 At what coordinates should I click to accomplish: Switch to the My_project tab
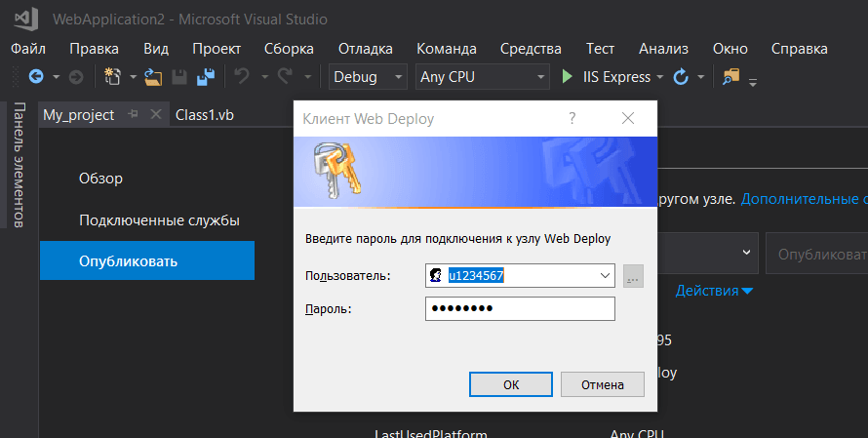(79, 115)
